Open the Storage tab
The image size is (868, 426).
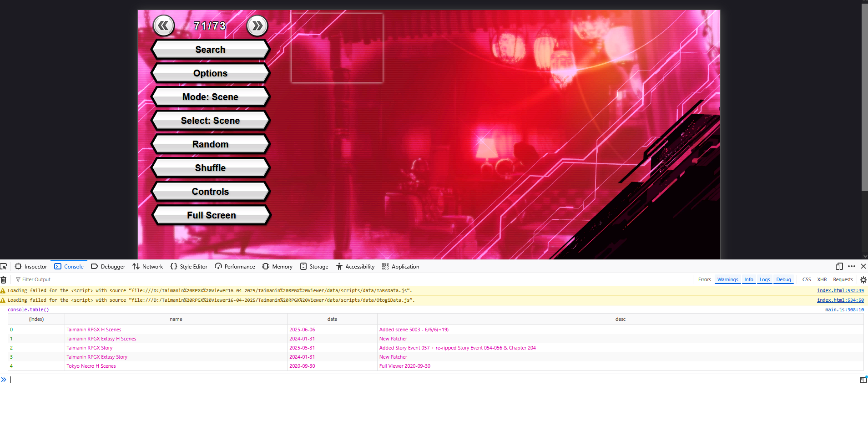[314, 267]
